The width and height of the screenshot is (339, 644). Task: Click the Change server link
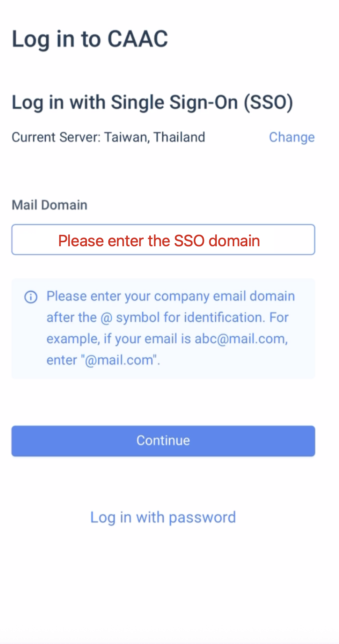point(292,137)
